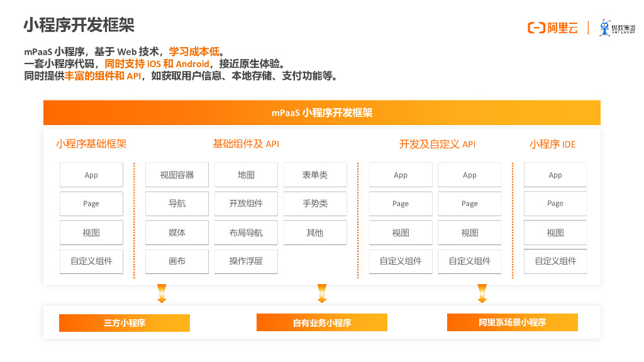Select the 视图容器 component box
The height and width of the screenshot is (362, 644).
(177, 175)
